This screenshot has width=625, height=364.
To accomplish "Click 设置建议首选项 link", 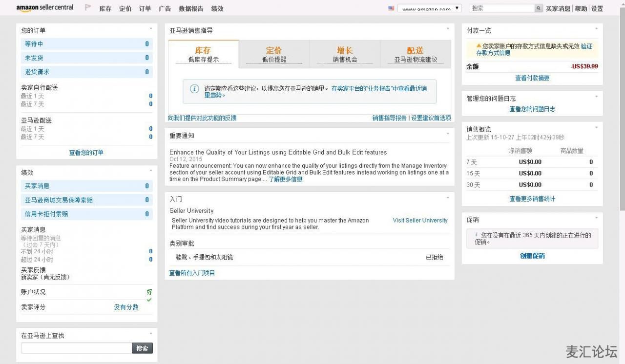I will click(431, 118).
